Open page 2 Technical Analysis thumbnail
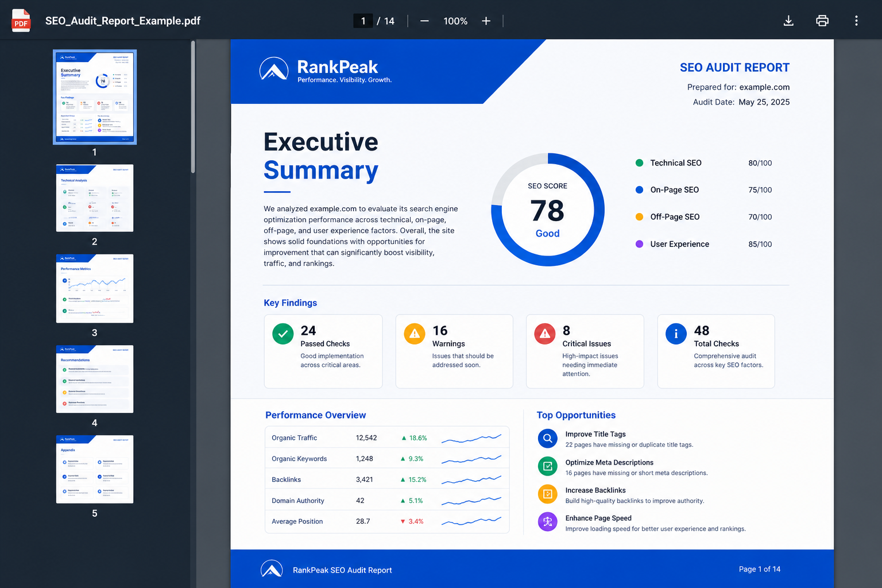This screenshot has height=588, width=882. click(x=95, y=198)
